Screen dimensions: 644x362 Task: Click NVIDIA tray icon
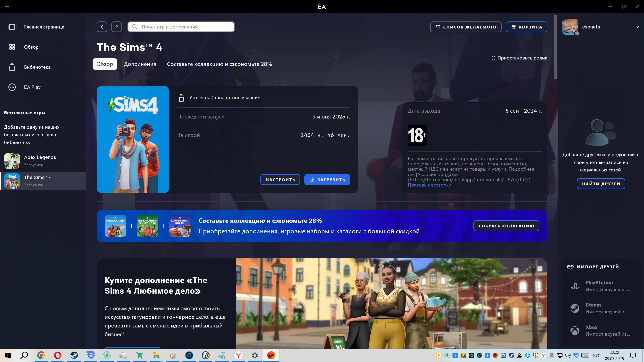tap(471, 355)
